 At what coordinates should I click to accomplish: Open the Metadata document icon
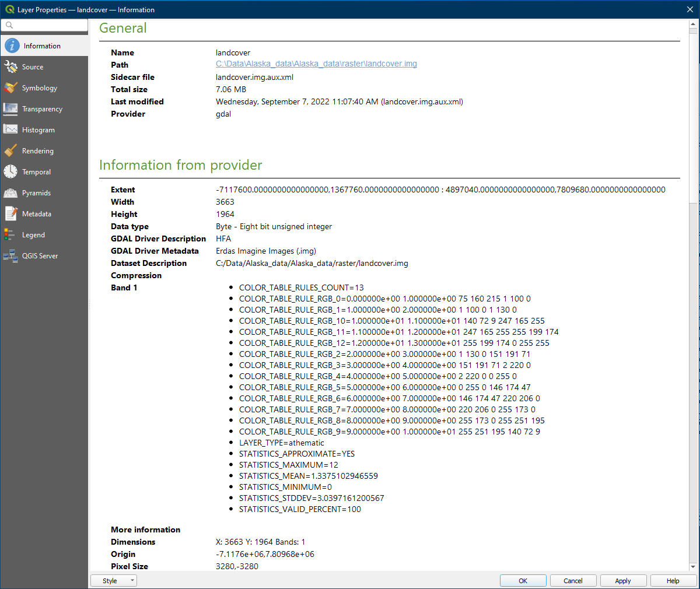10,214
